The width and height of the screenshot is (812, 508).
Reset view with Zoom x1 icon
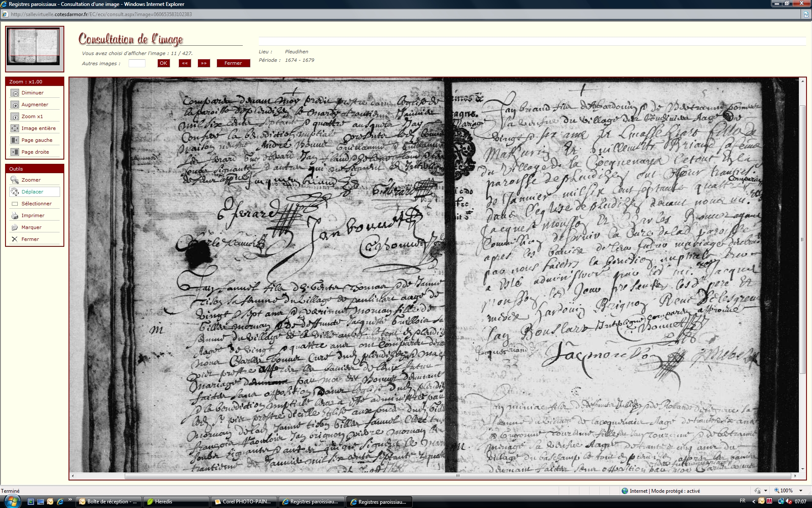coord(15,116)
